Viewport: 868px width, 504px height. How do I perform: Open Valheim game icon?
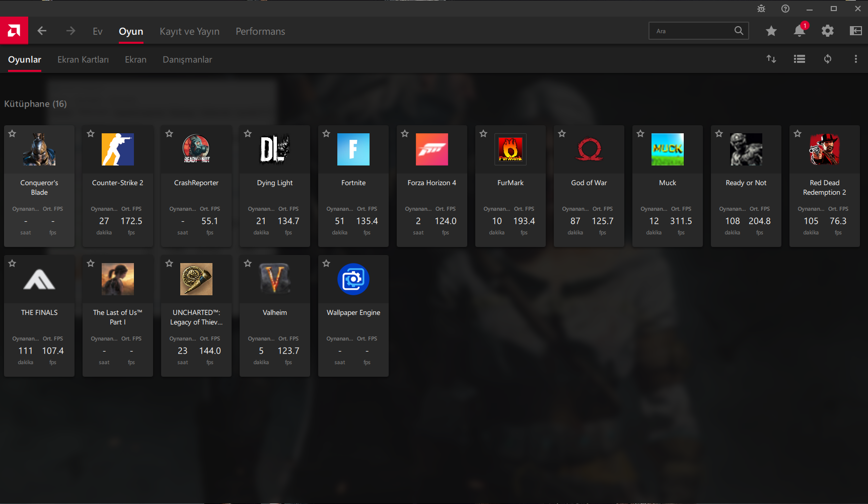click(x=275, y=279)
